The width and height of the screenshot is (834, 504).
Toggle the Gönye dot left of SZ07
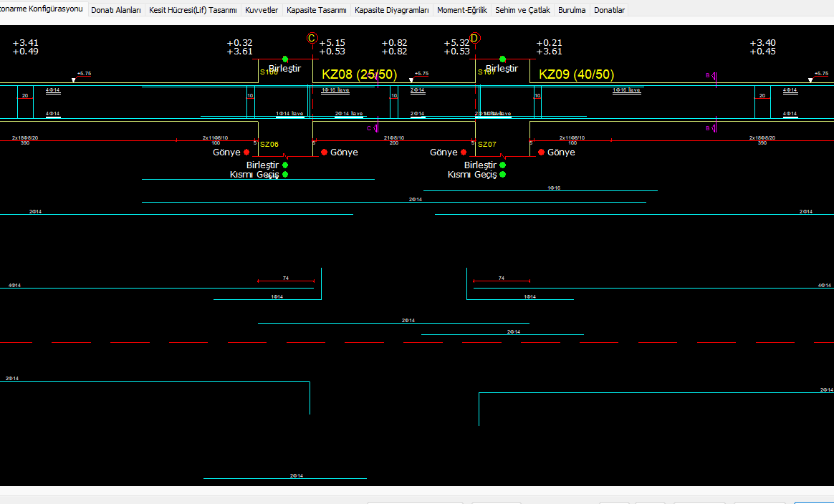[464, 152]
